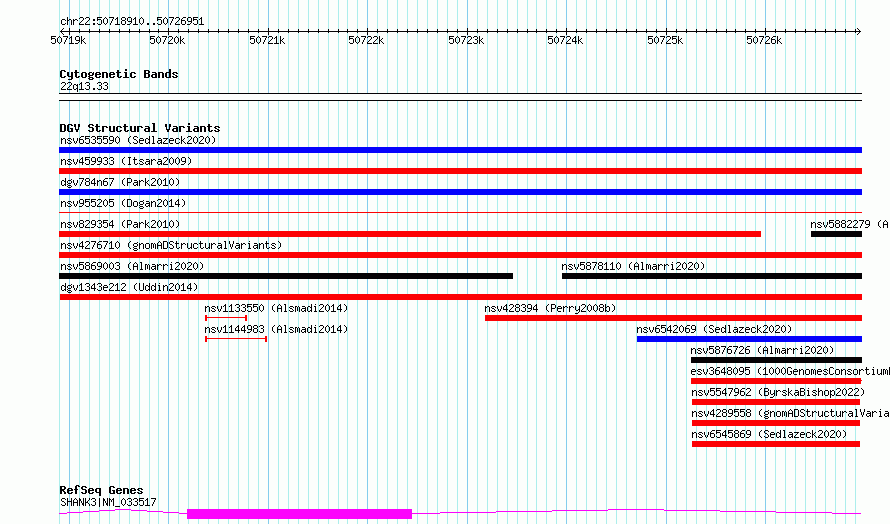Click the ruler's right end arrow
Image resolution: width=890 pixels, height=524 pixels.
858,31
